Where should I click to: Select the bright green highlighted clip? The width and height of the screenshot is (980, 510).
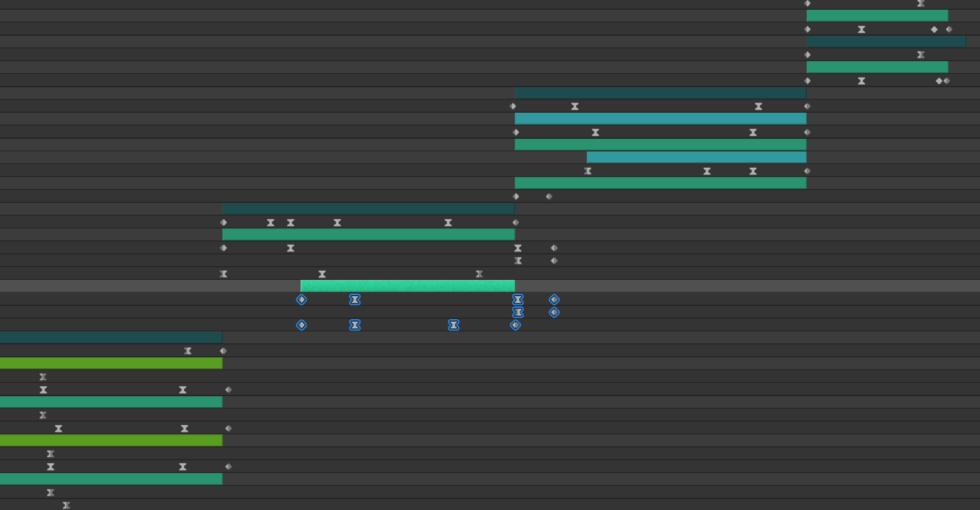click(x=406, y=285)
